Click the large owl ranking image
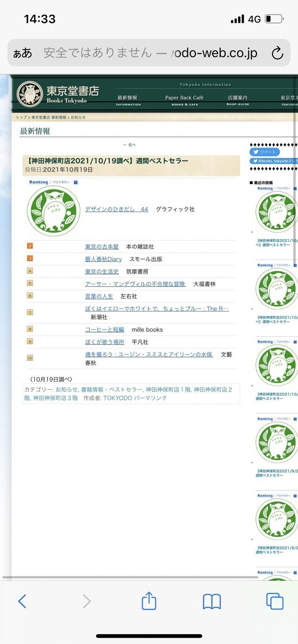 [x=54, y=211]
